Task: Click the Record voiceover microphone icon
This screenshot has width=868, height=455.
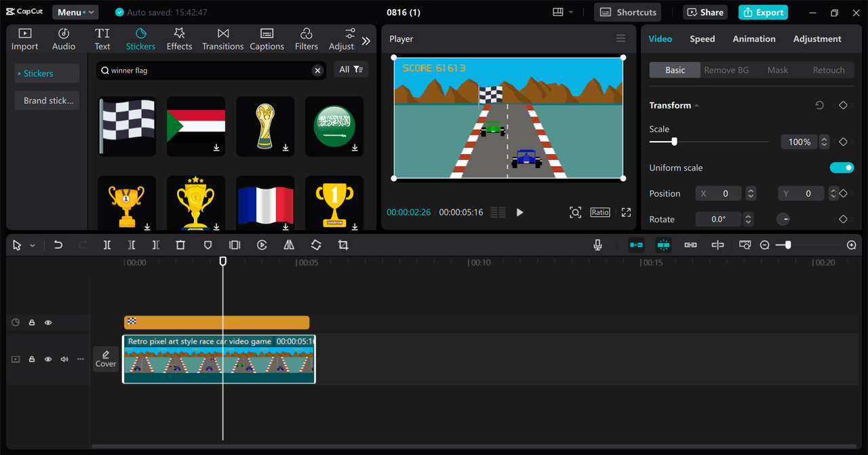Action: tap(597, 245)
